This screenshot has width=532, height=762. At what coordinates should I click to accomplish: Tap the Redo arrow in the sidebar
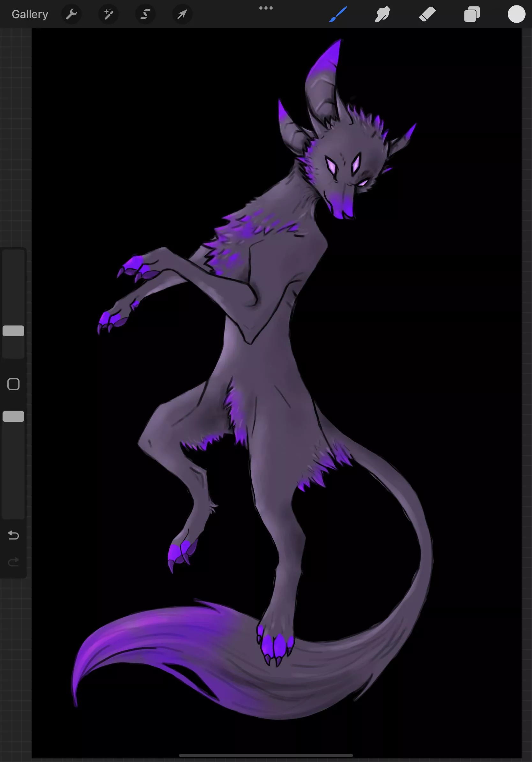tap(13, 562)
